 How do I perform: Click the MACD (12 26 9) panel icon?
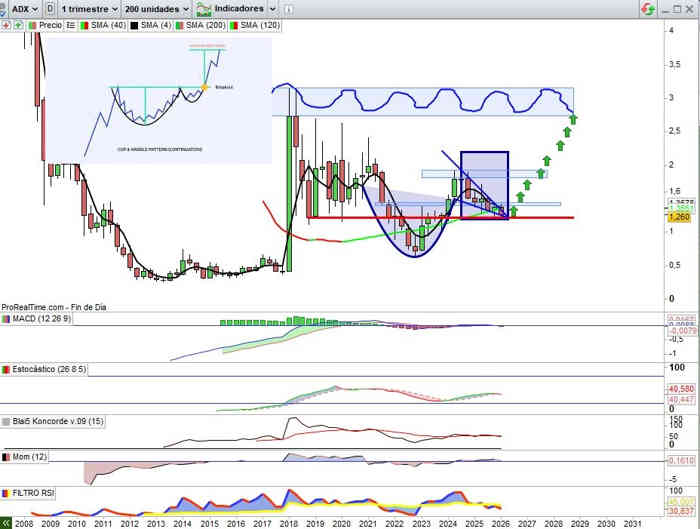7,318
